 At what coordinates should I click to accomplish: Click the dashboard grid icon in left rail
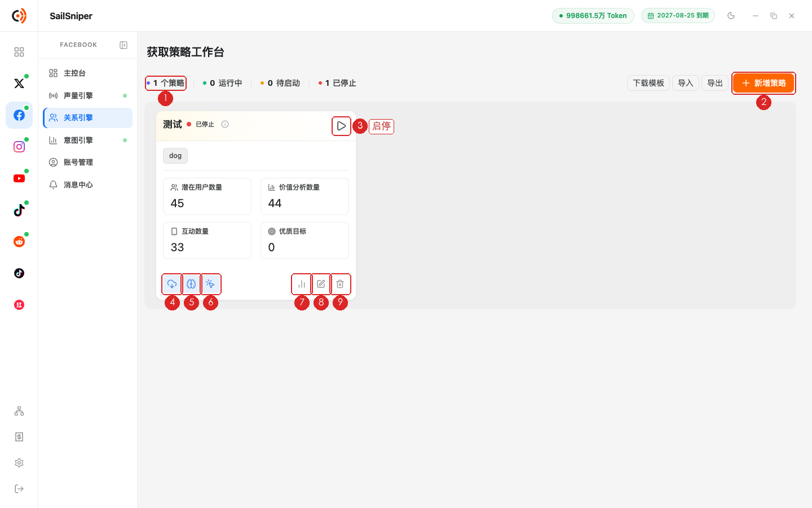(x=19, y=52)
